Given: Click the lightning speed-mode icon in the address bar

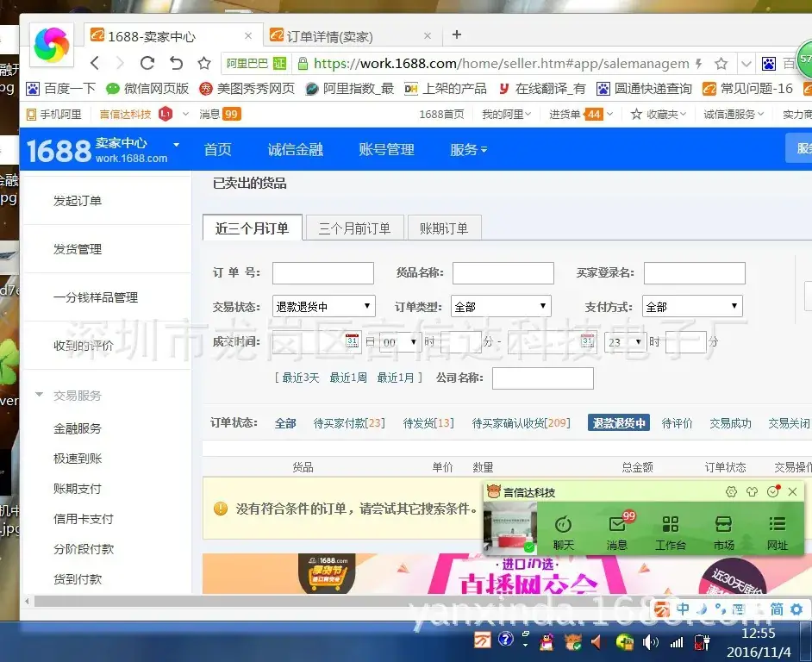Looking at the screenshot, I should [x=698, y=64].
